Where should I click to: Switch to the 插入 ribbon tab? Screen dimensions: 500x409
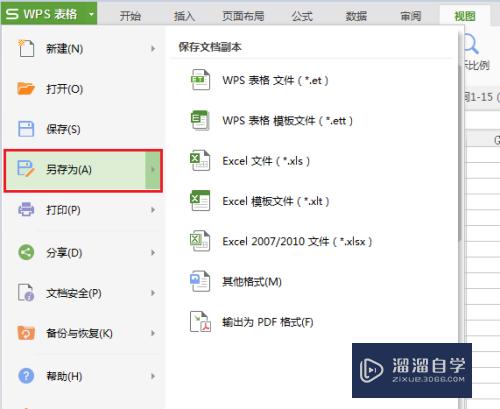click(184, 16)
